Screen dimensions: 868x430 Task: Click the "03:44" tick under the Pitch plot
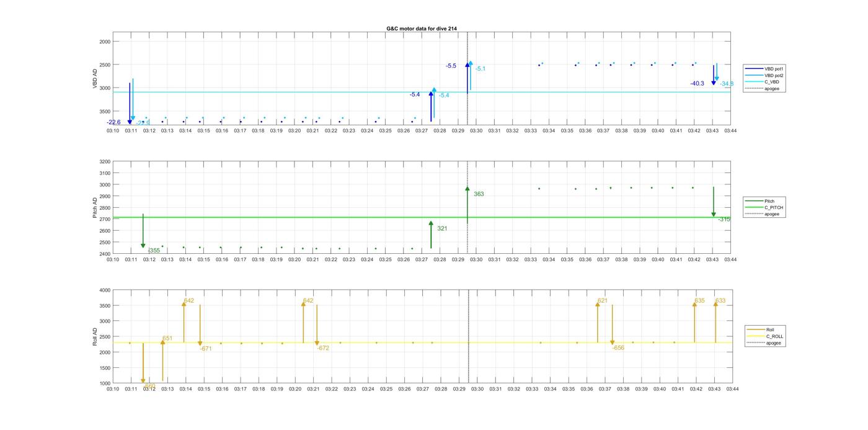coord(730,260)
